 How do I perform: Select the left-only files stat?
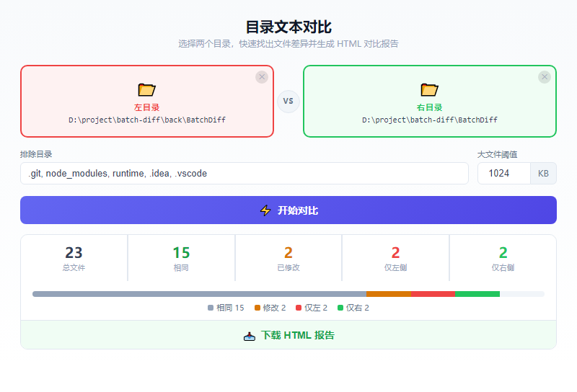[395, 258]
